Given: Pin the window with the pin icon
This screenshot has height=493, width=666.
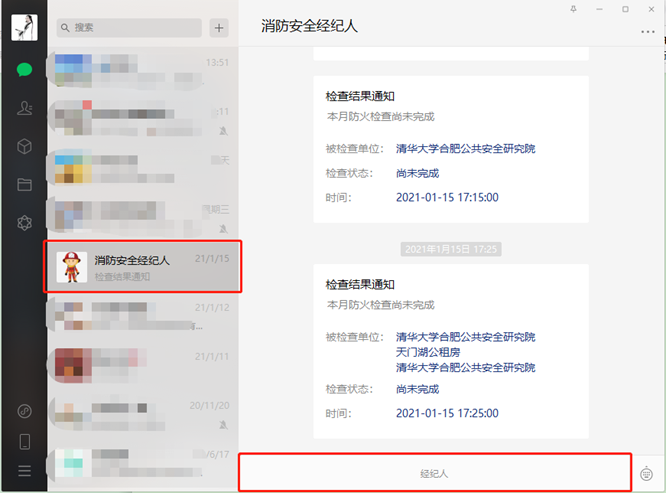Looking at the screenshot, I should click(x=573, y=9).
